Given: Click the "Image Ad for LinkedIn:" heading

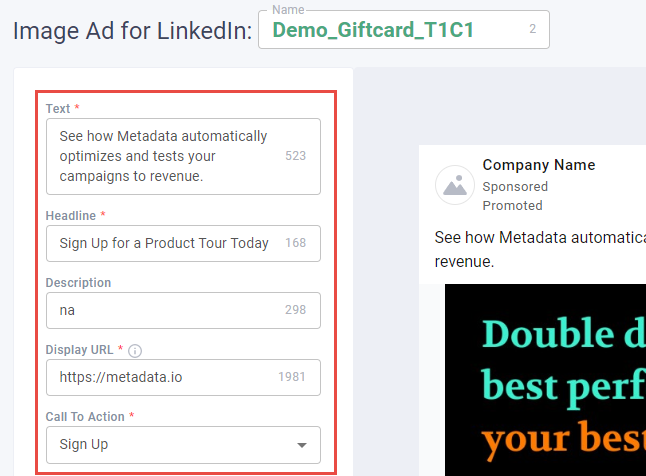Looking at the screenshot, I should point(133,31).
